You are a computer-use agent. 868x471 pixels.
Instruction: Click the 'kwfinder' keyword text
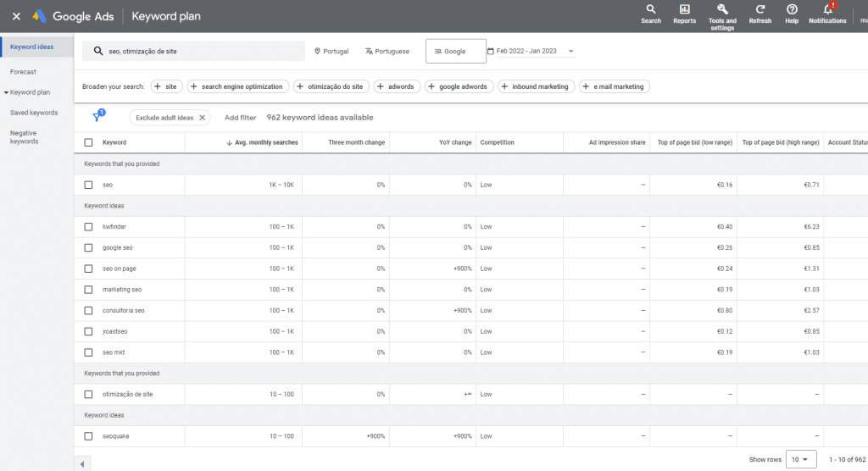coord(114,227)
